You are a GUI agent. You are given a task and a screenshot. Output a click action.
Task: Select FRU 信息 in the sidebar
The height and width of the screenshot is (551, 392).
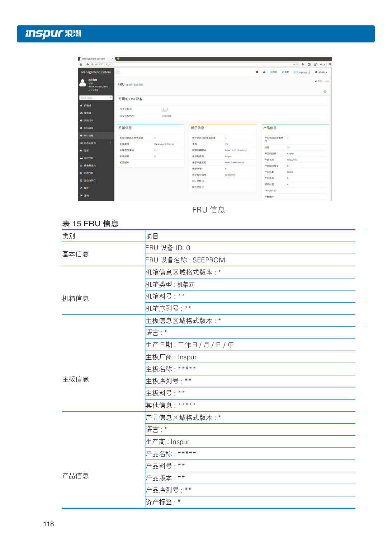(89, 136)
